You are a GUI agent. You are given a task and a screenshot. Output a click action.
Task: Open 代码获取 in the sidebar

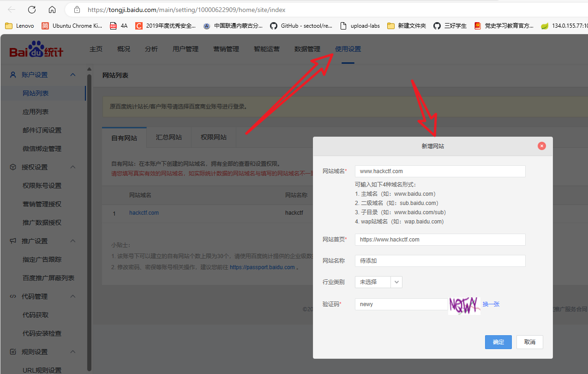tap(36, 315)
